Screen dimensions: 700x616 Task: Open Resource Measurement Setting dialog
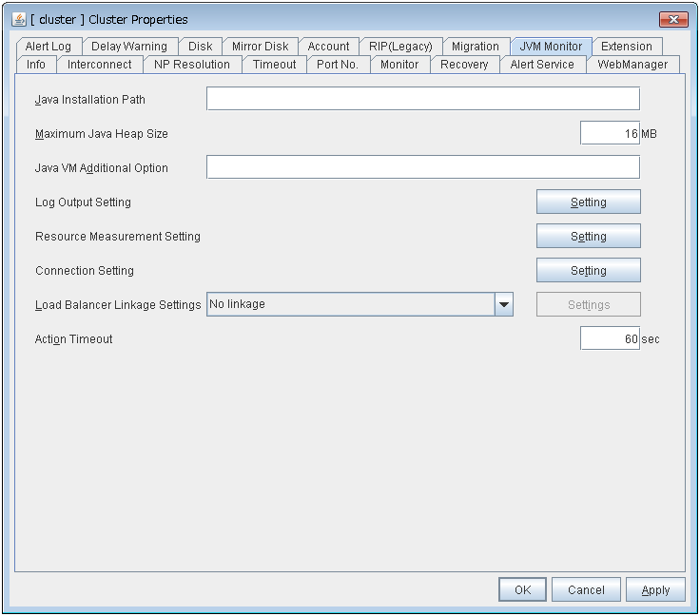point(588,236)
